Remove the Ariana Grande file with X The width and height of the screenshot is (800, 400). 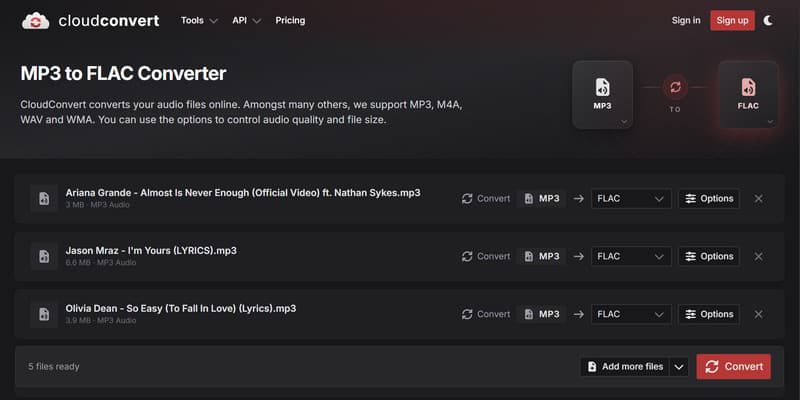(x=759, y=198)
